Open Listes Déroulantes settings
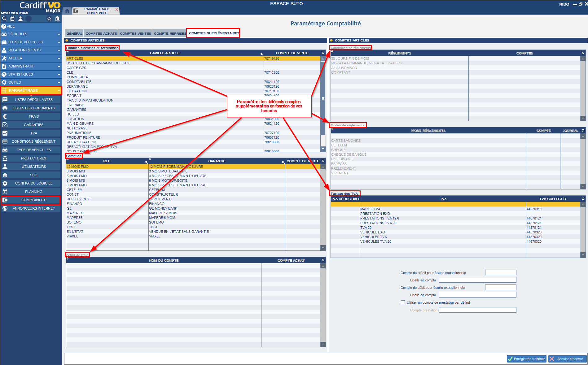The image size is (588, 365). coord(31,100)
